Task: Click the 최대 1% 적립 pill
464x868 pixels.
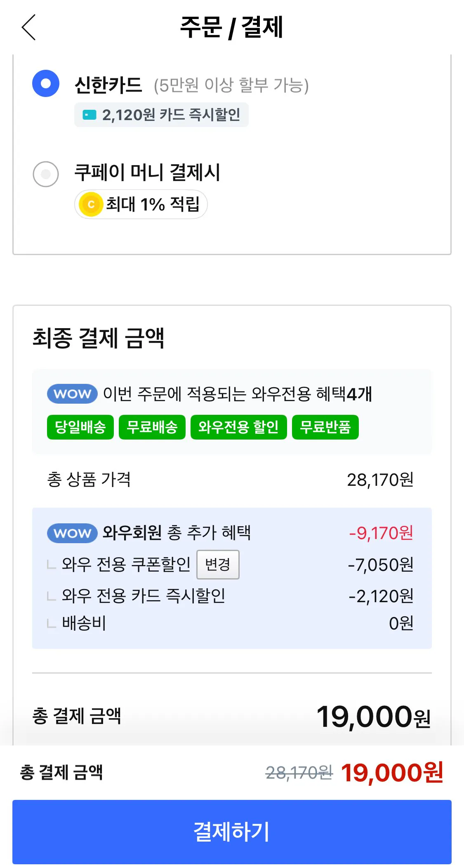Action: (140, 203)
